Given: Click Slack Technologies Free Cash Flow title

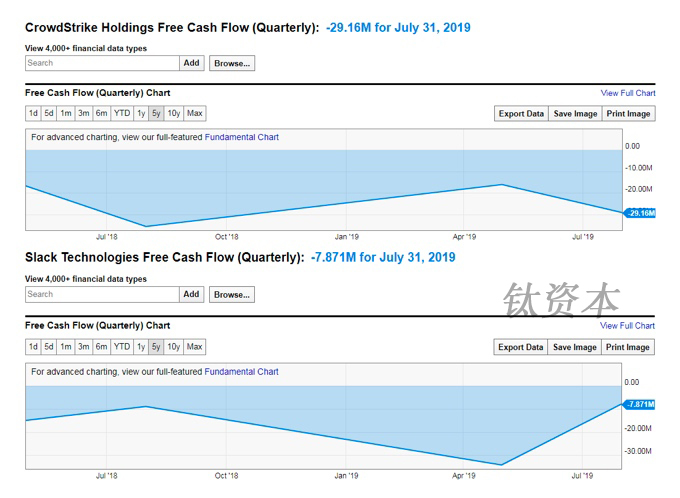Looking at the screenshot, I should pos(165,257).
